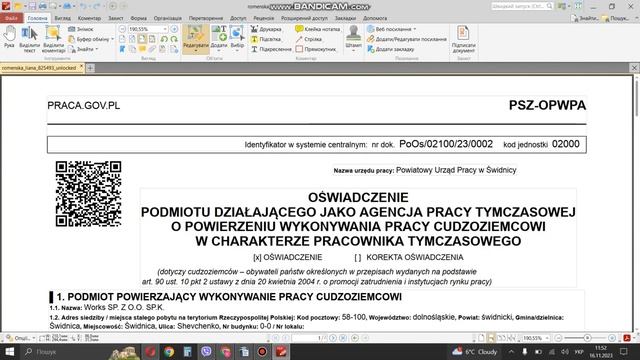Viewport: 640px width, 360px height.
Task: Close the romenska document tab
Action: 81,67
